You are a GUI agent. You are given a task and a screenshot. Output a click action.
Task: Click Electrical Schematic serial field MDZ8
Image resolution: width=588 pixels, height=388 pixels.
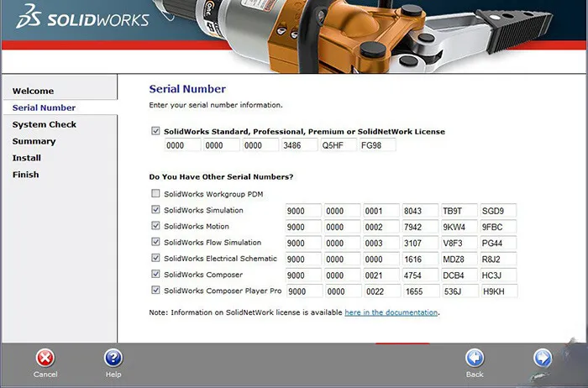click(x=459, y=259)
